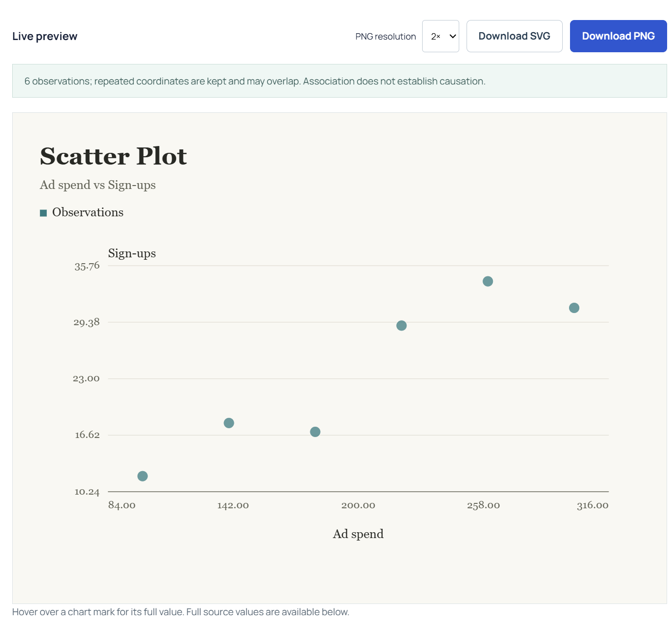Click the highest data point near Sign-ups 35.76

coord(488,281)
